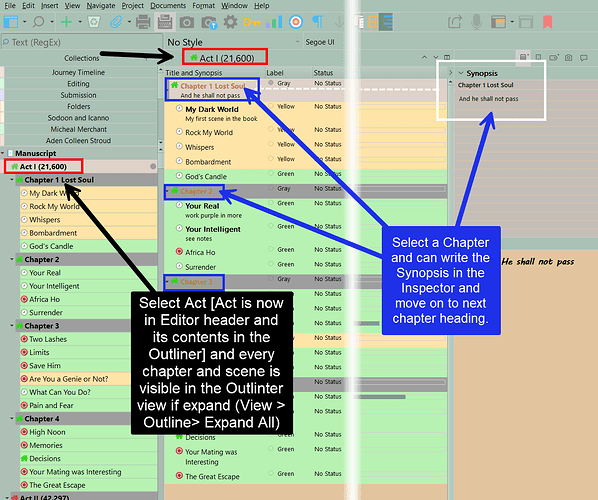Click the Trash recycle icon in toolbar

(x=94, y=22)
